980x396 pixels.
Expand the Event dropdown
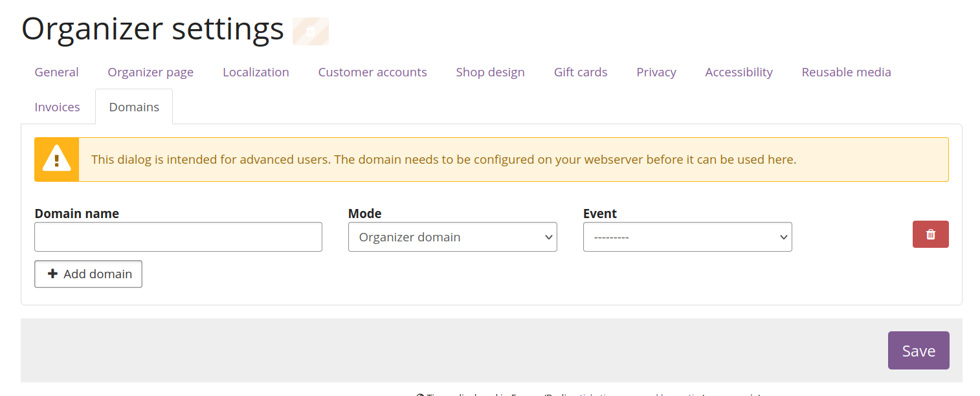coord(687,237)
